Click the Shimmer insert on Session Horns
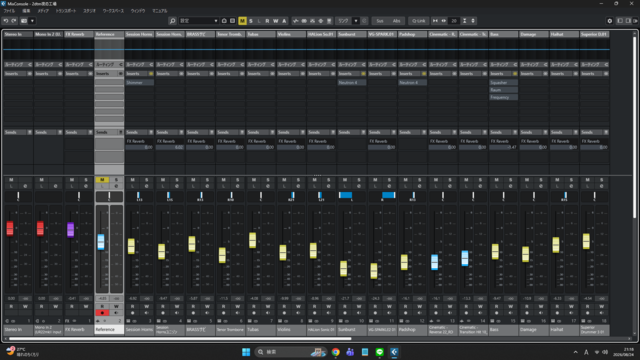640x360 pixels. click(140, 82)
